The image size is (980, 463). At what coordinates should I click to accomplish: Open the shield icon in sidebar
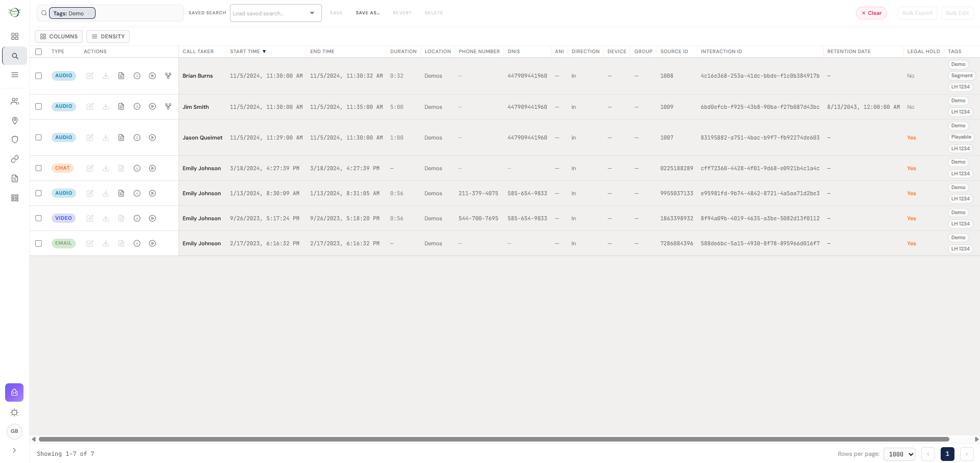15,140
